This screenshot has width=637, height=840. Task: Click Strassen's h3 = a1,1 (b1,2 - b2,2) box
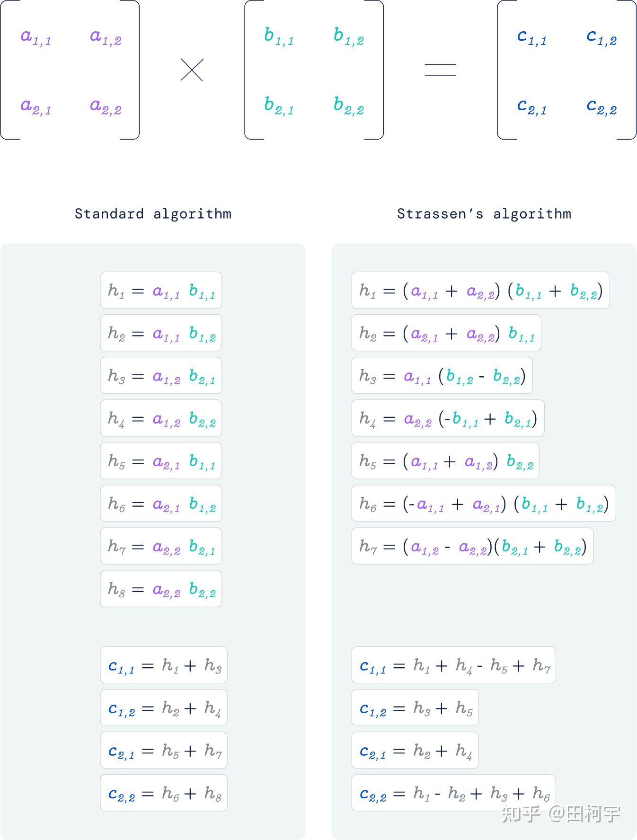point(442,375)
